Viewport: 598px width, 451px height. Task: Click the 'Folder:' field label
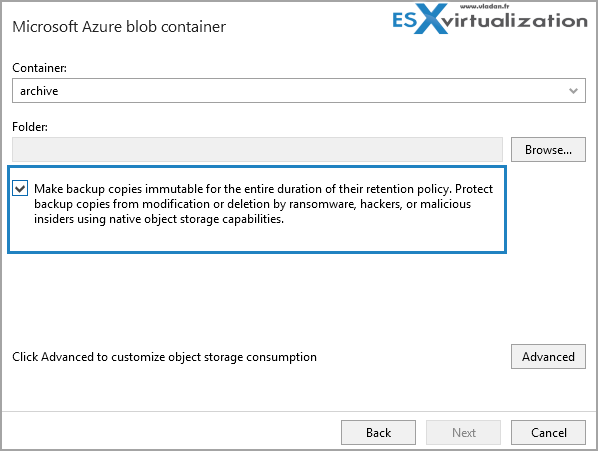(x=30, y=127)
